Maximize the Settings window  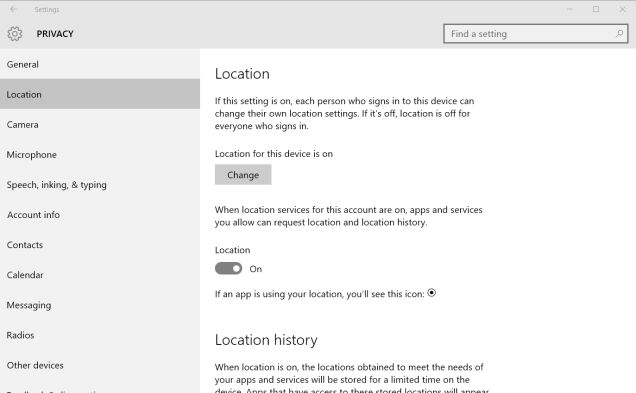(596, 9)
